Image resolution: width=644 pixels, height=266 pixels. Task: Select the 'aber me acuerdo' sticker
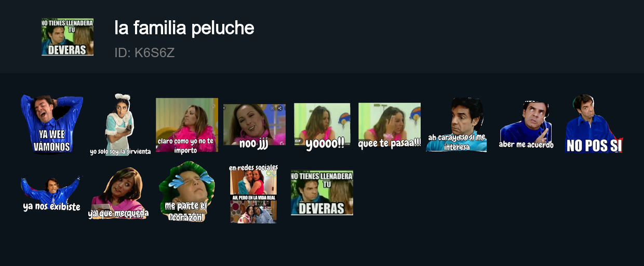coord(525,125)
